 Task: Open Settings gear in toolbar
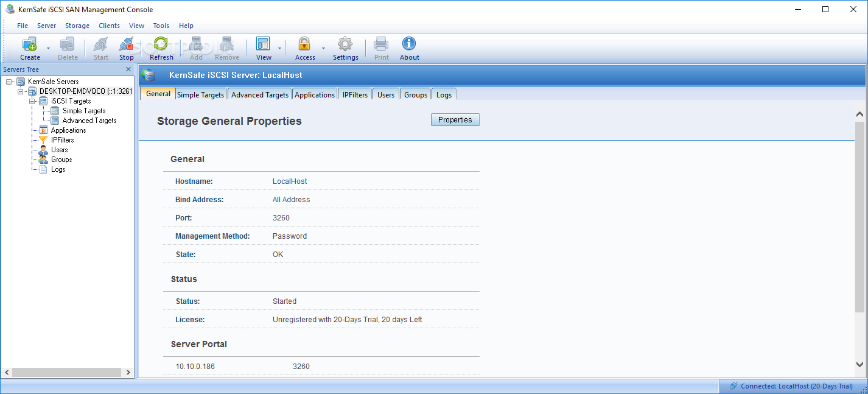click(345, 44)
